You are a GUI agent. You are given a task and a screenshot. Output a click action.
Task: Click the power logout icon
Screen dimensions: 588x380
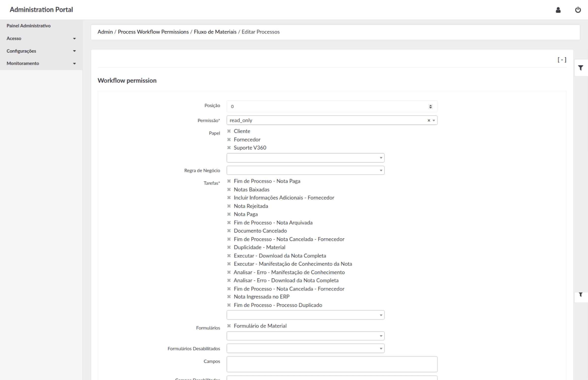click(578, 10)
